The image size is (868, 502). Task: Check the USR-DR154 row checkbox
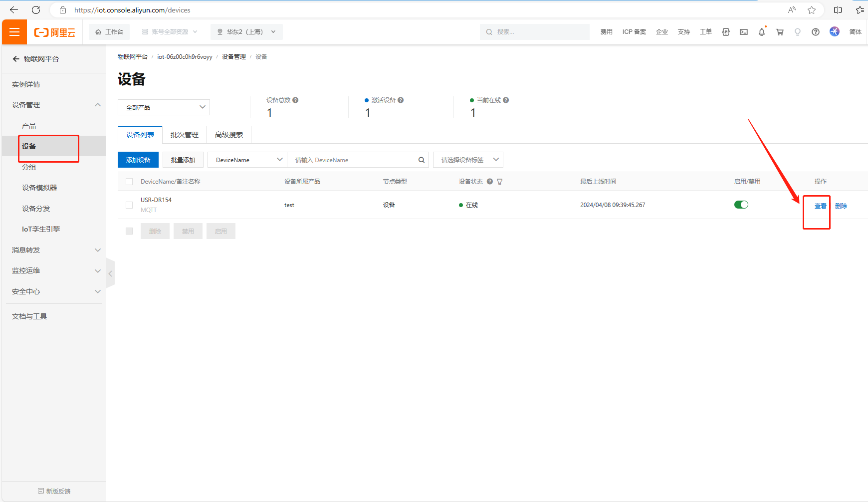(x=129, y=205)
